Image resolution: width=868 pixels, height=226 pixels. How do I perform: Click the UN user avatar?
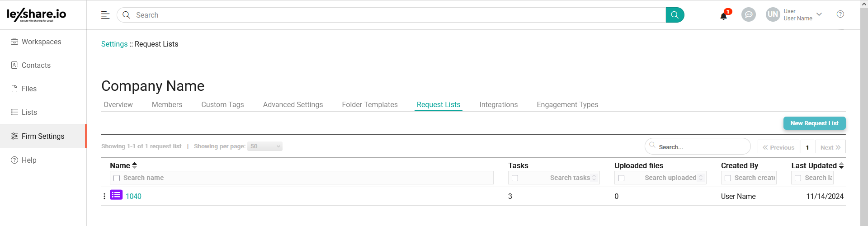pos(773,14)
